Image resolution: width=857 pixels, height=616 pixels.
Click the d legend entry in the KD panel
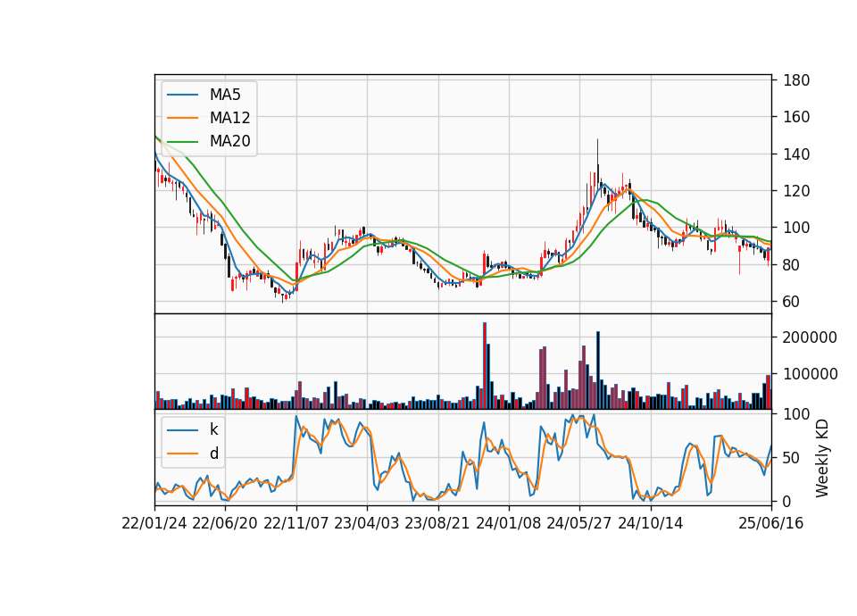pos(214,454)
